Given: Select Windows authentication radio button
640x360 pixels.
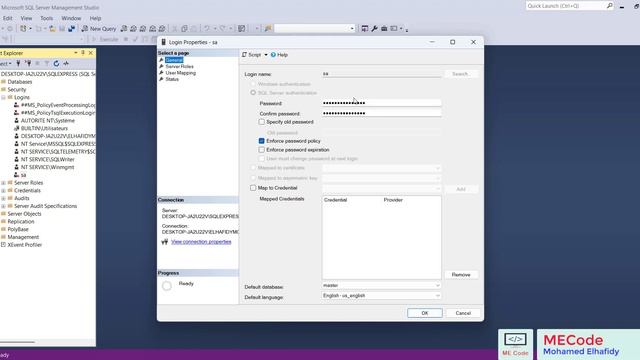Looking at the screenshot, I should (x=253, y=84).
